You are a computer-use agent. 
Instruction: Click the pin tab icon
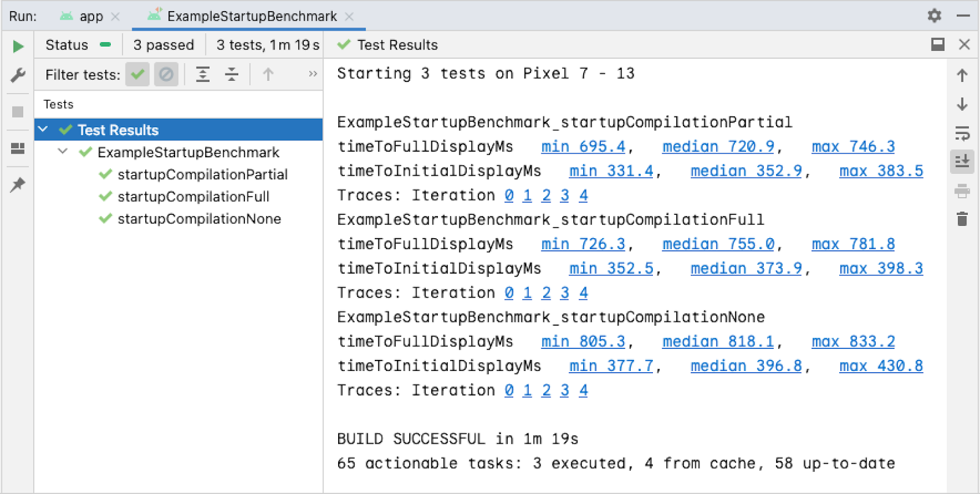pos(18,184)
